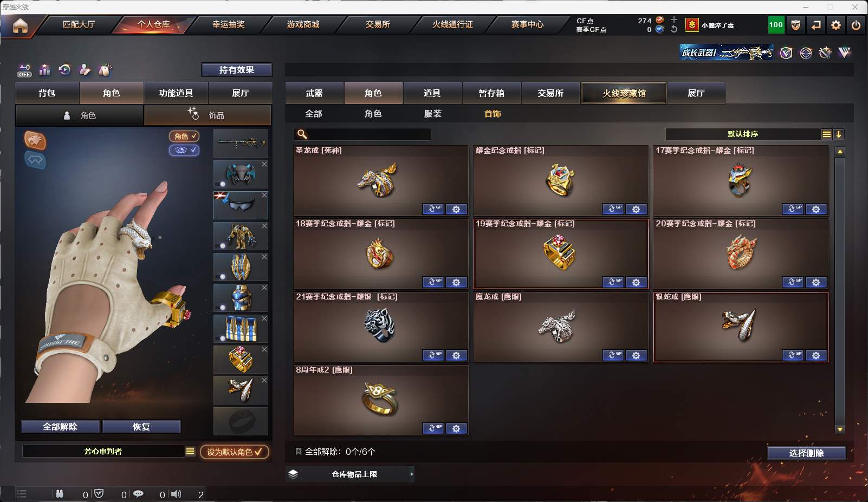Screen dimensions: 868x502
Task: Remove the sunglasses equipped slot
Action: tap(264, 195)
